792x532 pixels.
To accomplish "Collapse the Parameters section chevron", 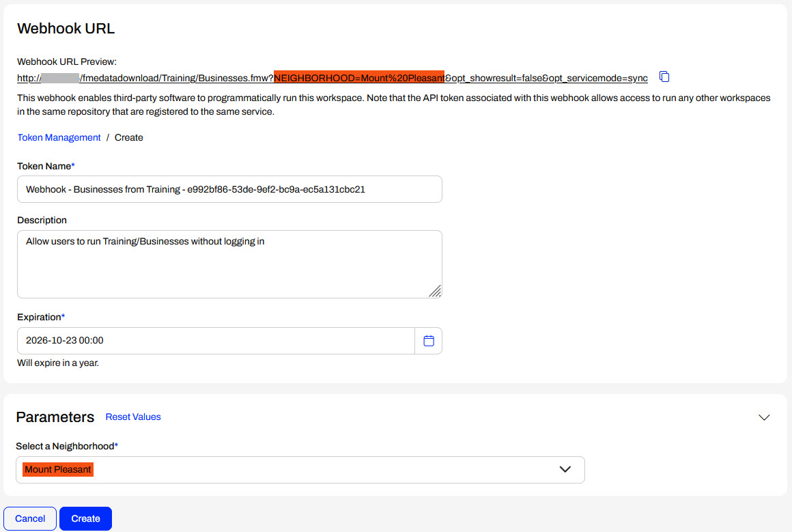I will (x=764, y=417).
